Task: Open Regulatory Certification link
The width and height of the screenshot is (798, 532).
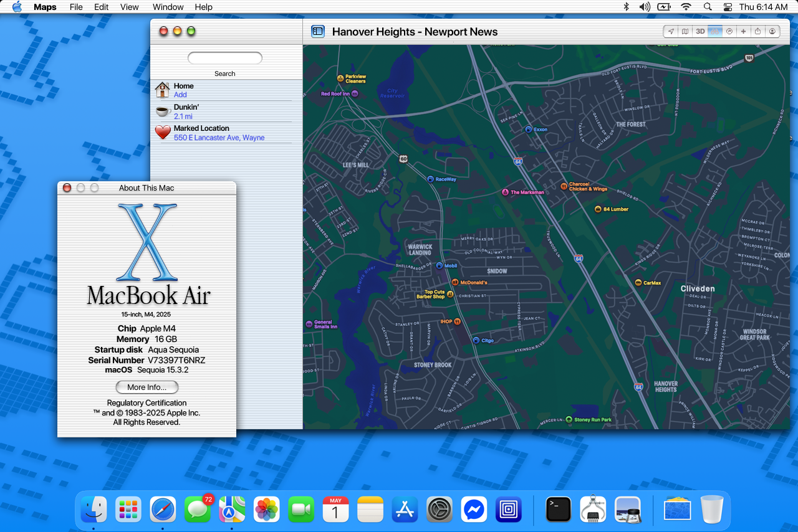Action: [x=147, y=403]
